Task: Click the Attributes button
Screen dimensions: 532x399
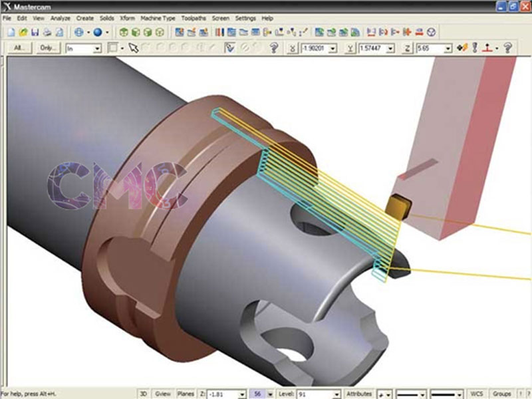Action: [359, 394]
